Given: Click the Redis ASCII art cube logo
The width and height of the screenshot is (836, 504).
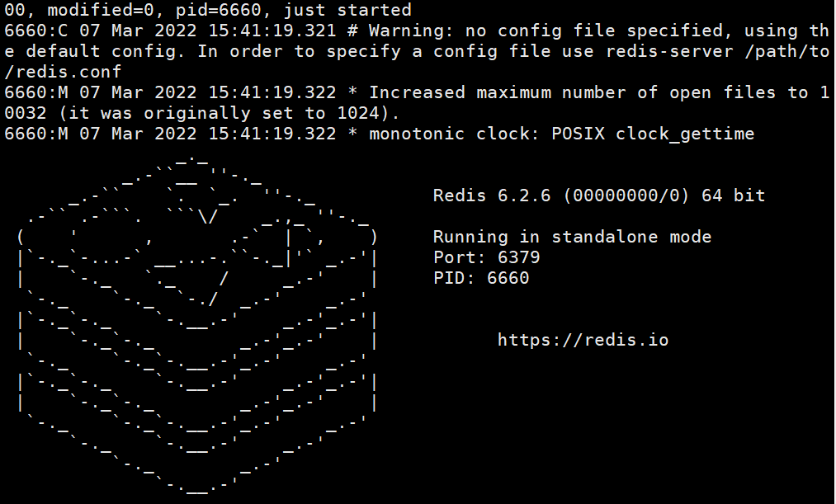Looking at the screenshot, I should coord(198,324).
